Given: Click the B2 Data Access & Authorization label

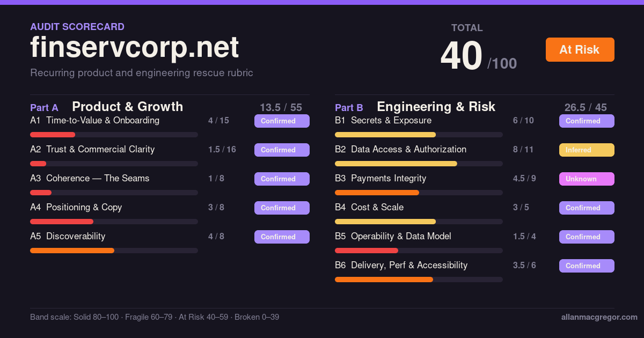Looking at the screenshot, I should point(400,149).
